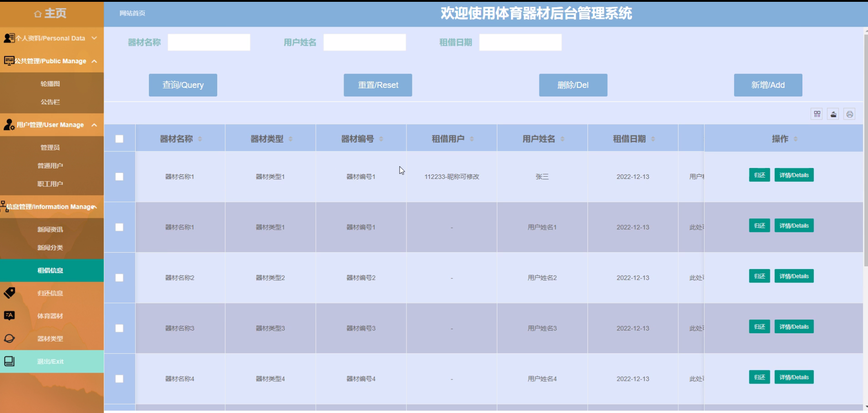868x413 pixels.
Task: Click 2022-12-13 in the 器材名称4 row
Action: [x=633, y=379]
